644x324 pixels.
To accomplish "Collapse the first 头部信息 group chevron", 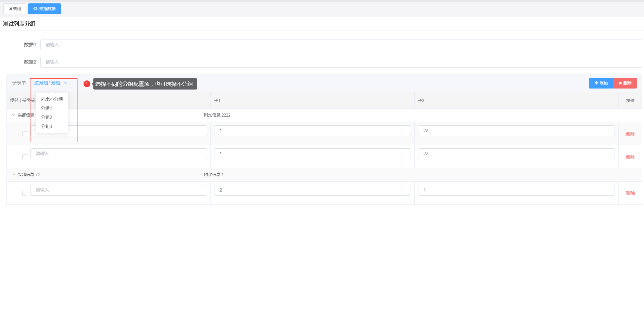I will (14, 115).
